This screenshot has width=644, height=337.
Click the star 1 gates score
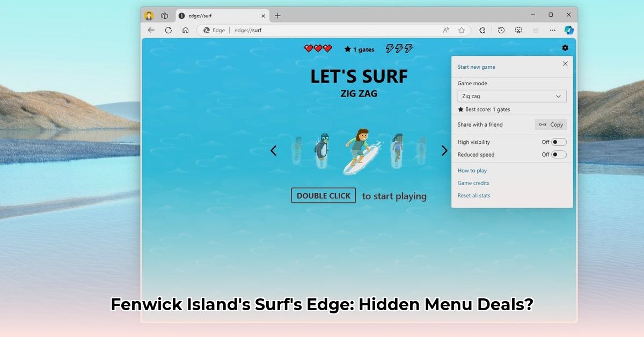coord(360,49)
